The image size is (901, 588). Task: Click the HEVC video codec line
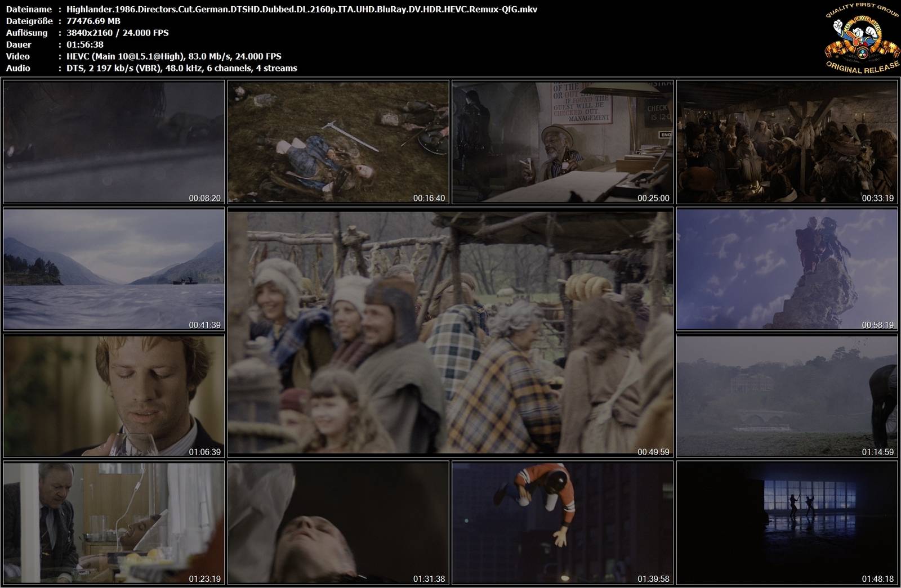[173, 56]
